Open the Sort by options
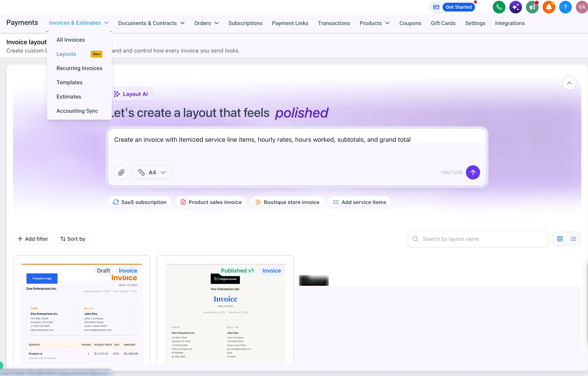The height and width of the screenshot is (376, 588). (73, 239)
